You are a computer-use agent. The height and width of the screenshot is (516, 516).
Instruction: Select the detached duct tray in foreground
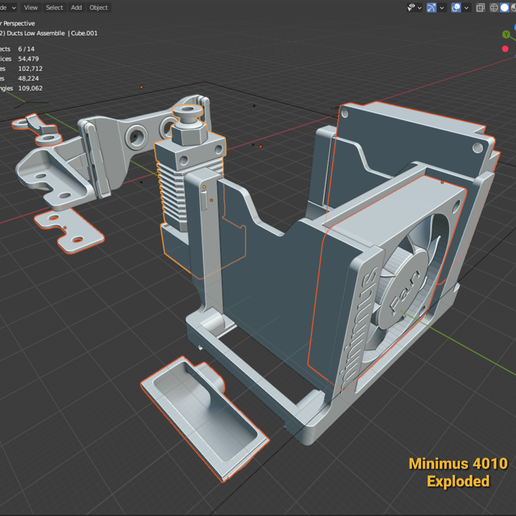204,418
